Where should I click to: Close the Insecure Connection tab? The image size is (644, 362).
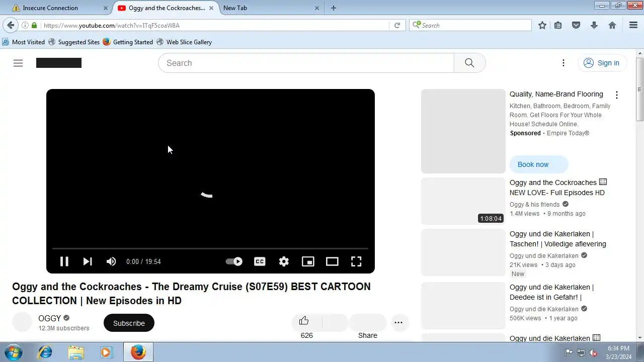click(106, 8)
